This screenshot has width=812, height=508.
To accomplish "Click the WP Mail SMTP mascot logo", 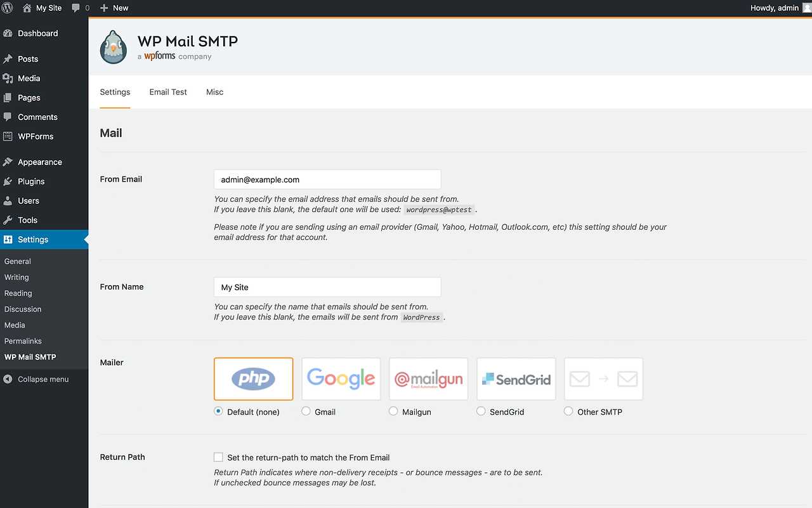I will pyautogui.click(x=113, y=47).
